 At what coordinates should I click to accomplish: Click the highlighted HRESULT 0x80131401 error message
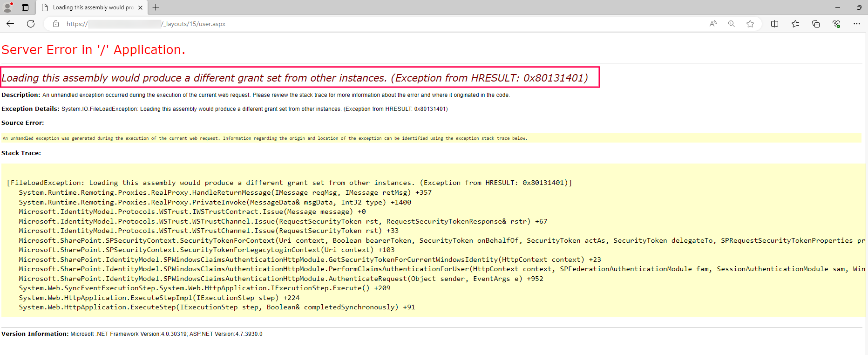300,77
